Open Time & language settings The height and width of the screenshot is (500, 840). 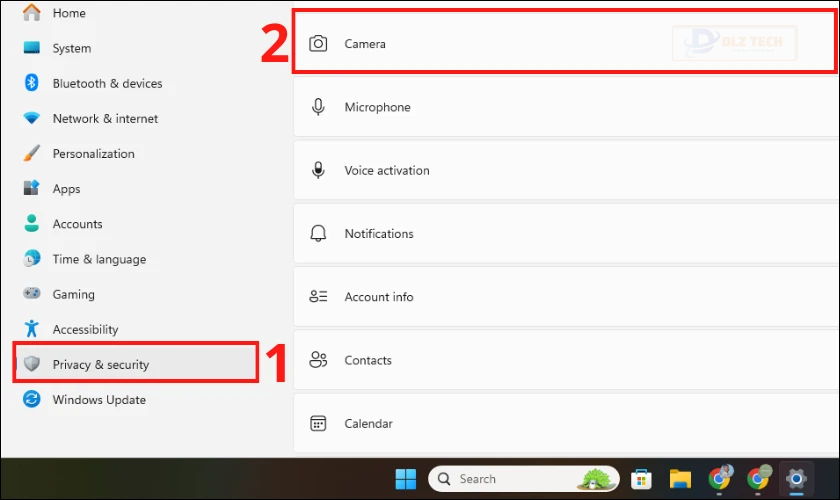99,259
